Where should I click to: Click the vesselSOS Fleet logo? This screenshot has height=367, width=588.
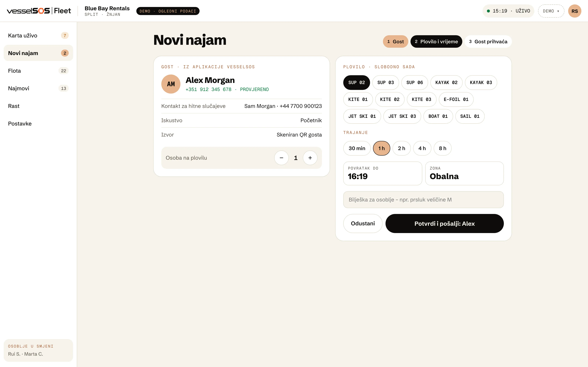click(39, 11)
